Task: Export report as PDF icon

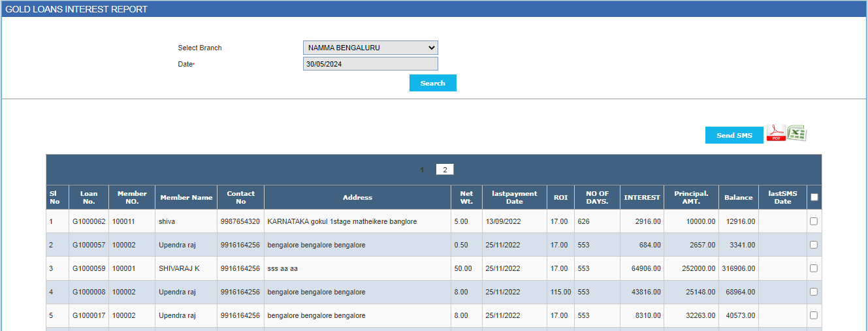Action: pyautogui.click(x=776, y=133)
